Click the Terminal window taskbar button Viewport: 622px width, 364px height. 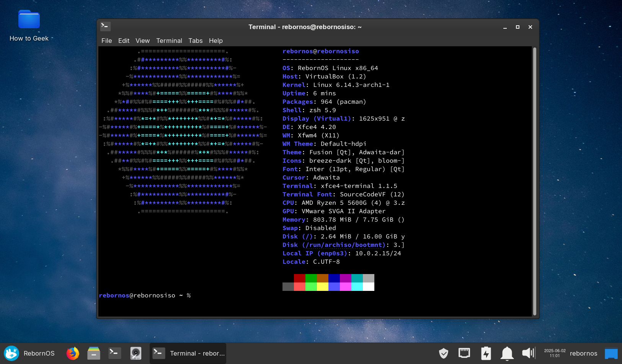pos(188,353)
